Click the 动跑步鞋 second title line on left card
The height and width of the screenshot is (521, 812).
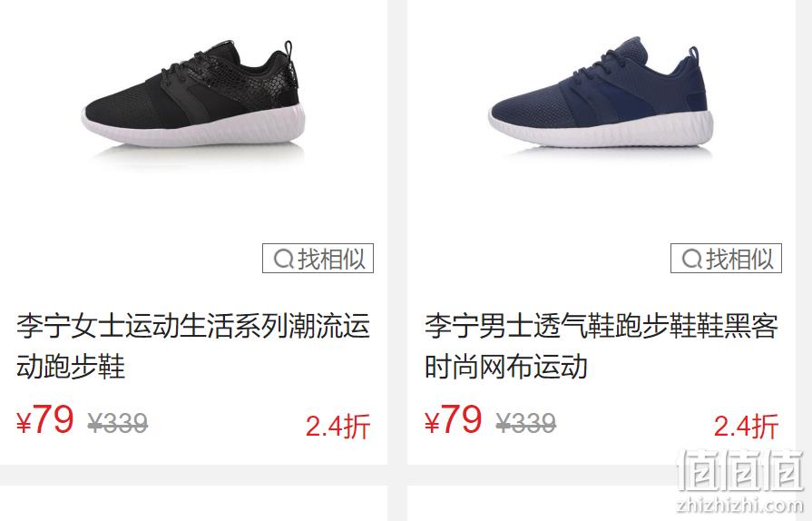tap(71, 366)
